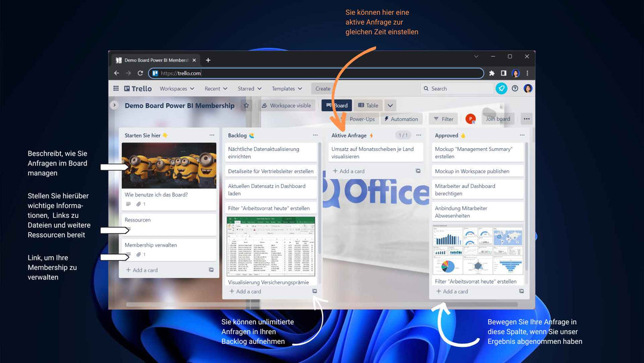Viewport: 644px width, 363px height.
Task: Click the Backlog create-from-template icon
Action: [x=315, y=291]
